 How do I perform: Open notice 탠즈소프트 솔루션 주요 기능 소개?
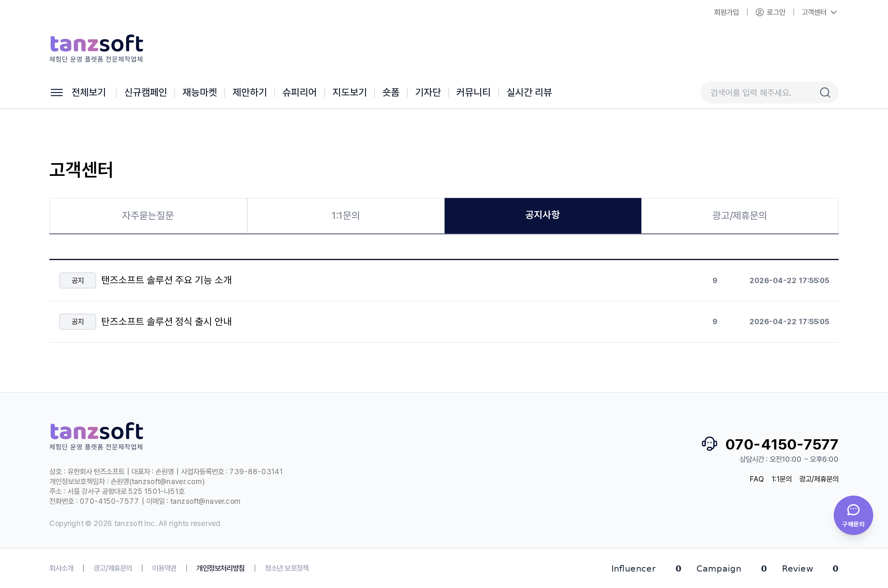[x=166, y=280]
